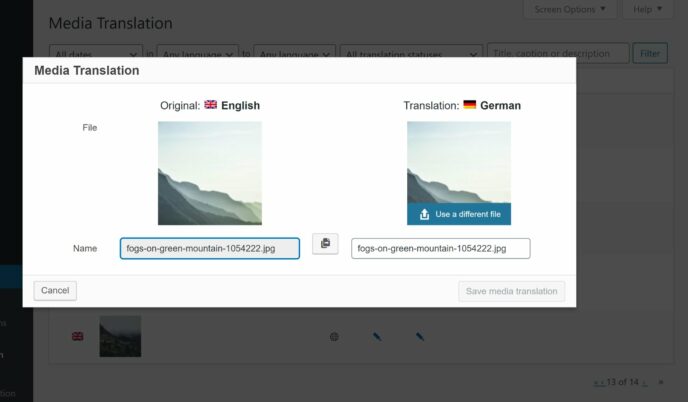The height and width of the screenshot is (402, 688).
Task: Click the second pencil edit icon in the background row
Action: point(420,337)
